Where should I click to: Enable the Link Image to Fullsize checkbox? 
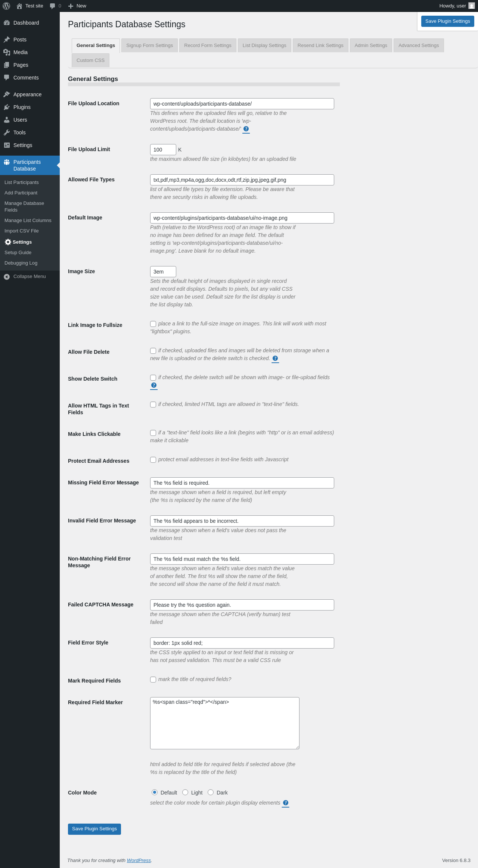coord(153,324)
